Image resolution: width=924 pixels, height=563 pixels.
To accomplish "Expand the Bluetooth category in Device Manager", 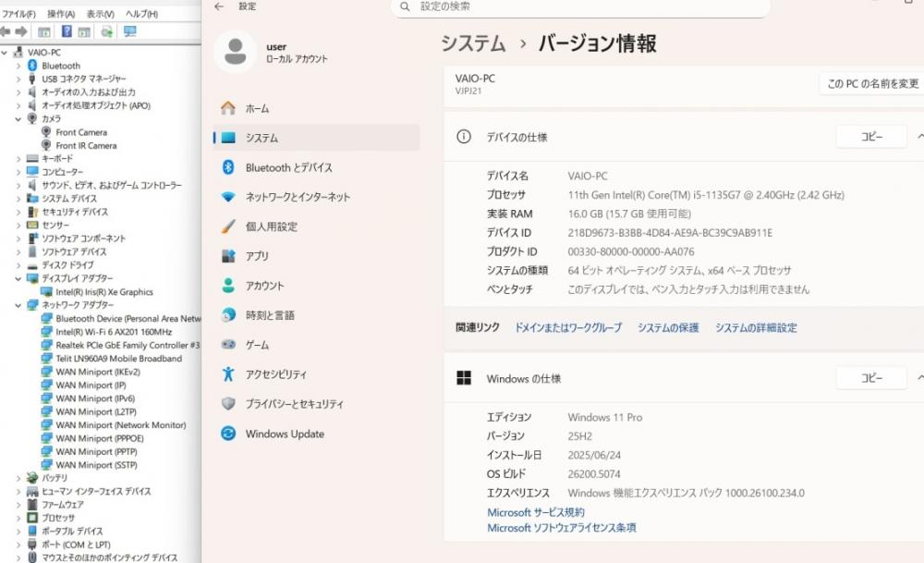I will click(x=18, y=66).
